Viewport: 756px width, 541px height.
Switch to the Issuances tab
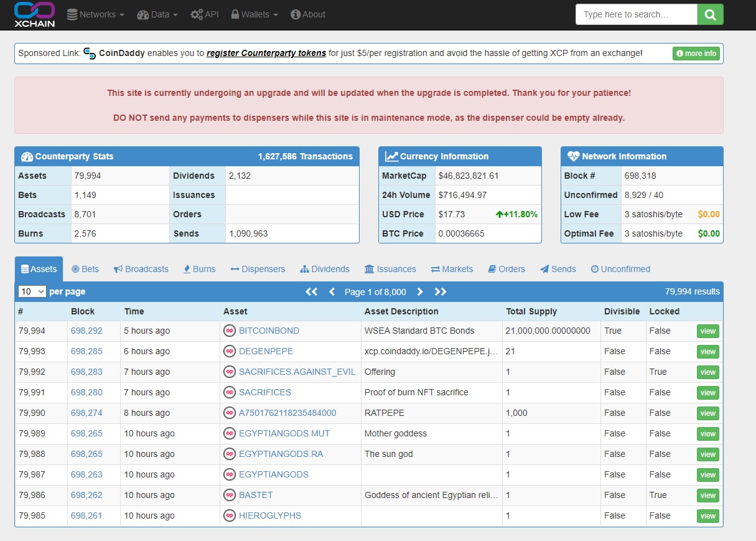[x=390, y=269]
